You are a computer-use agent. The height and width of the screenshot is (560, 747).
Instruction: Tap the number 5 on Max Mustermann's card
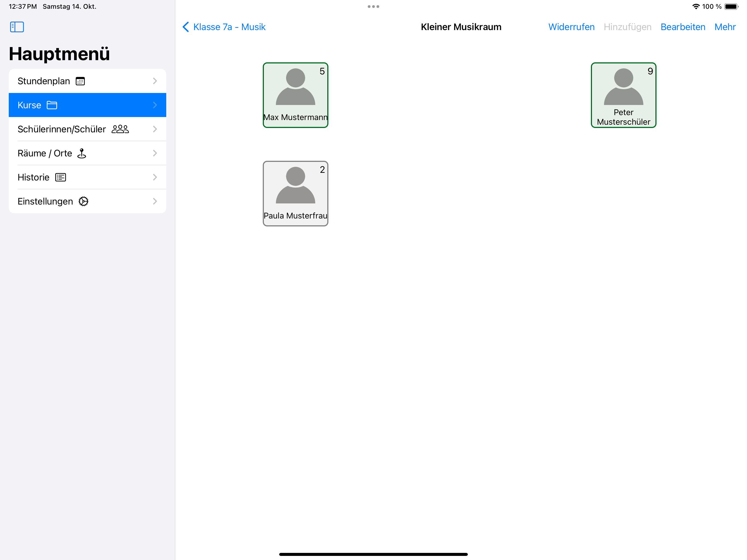322,71
